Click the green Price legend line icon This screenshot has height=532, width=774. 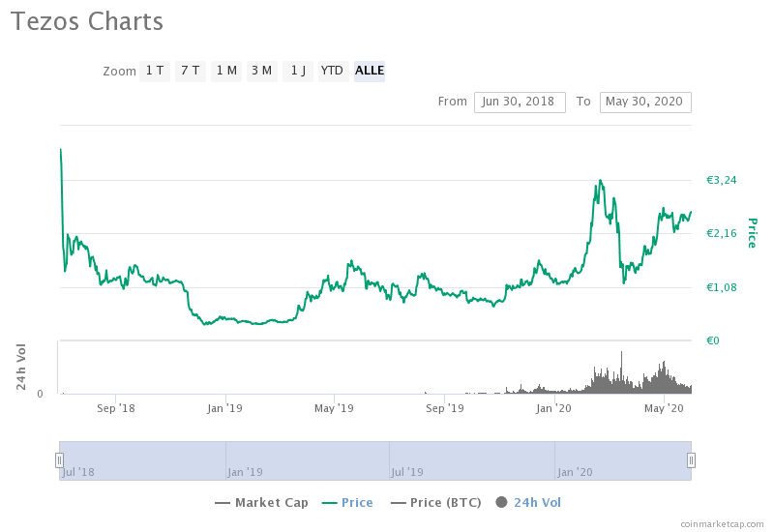pos(329,503)
